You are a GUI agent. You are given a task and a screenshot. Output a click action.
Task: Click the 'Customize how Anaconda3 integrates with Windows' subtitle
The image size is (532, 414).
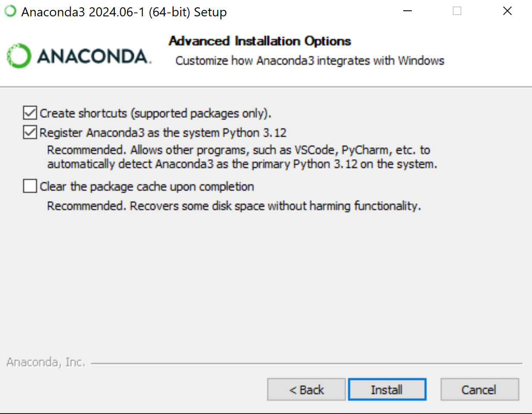(310, 61)
